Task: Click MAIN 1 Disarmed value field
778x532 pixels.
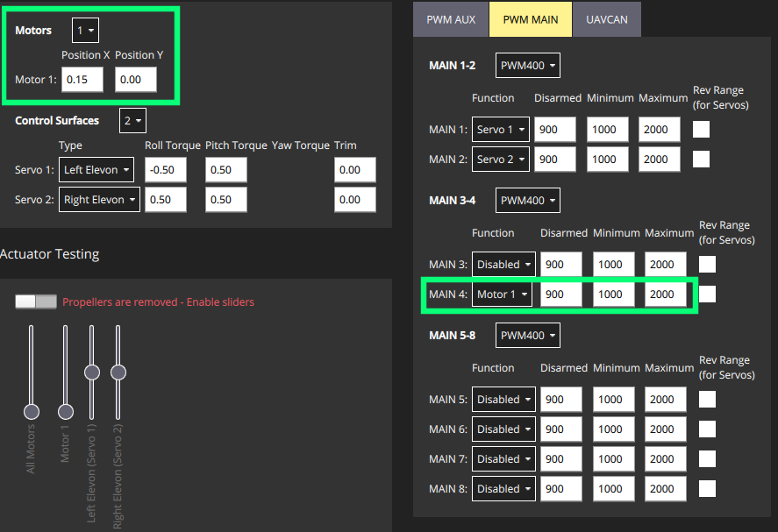Action: coord(555,130)
